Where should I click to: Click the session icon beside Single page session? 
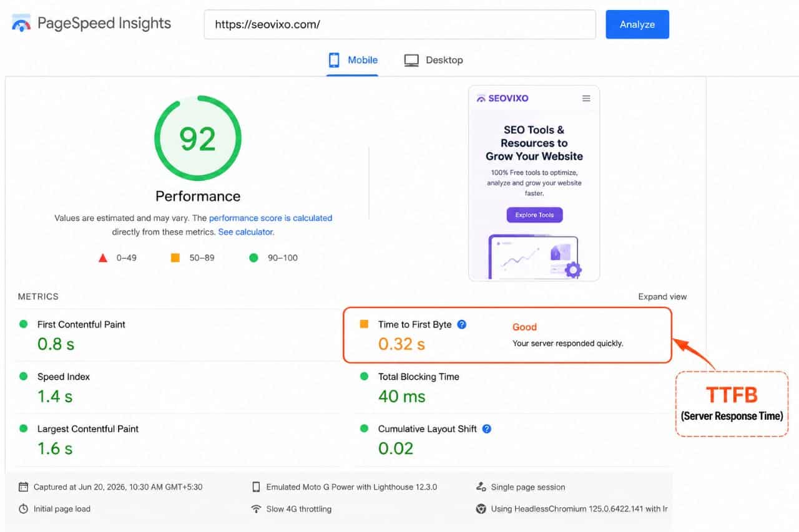481,487
